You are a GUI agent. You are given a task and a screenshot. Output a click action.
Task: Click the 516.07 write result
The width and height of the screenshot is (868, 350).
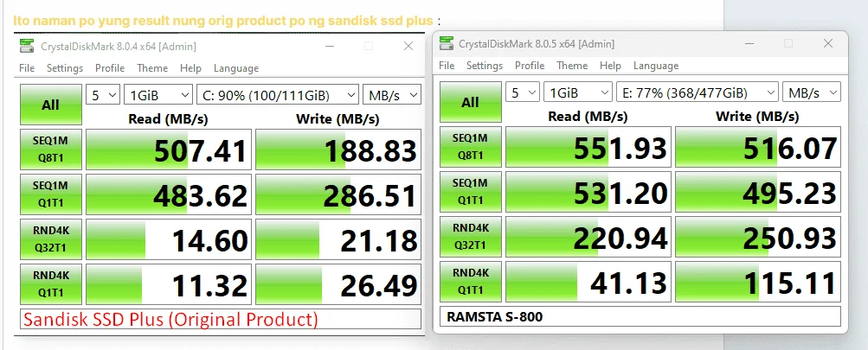pyautogui.click(x=758, y=147)
